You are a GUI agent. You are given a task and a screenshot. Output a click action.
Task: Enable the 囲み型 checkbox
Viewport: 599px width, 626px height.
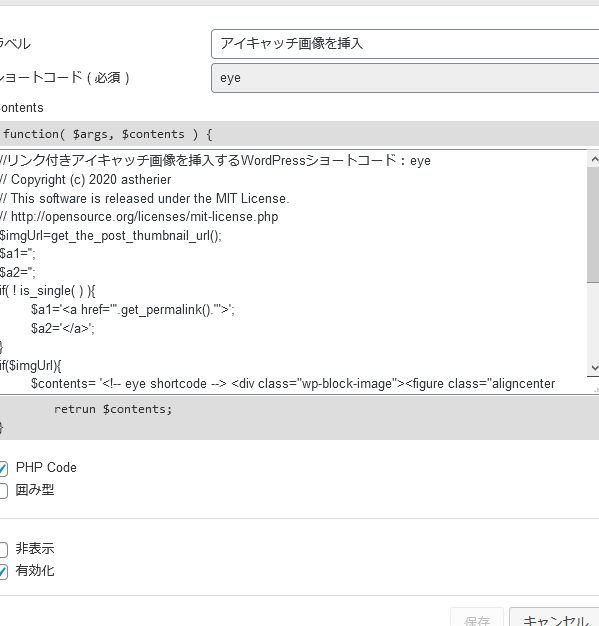click(x=3, y=491)
